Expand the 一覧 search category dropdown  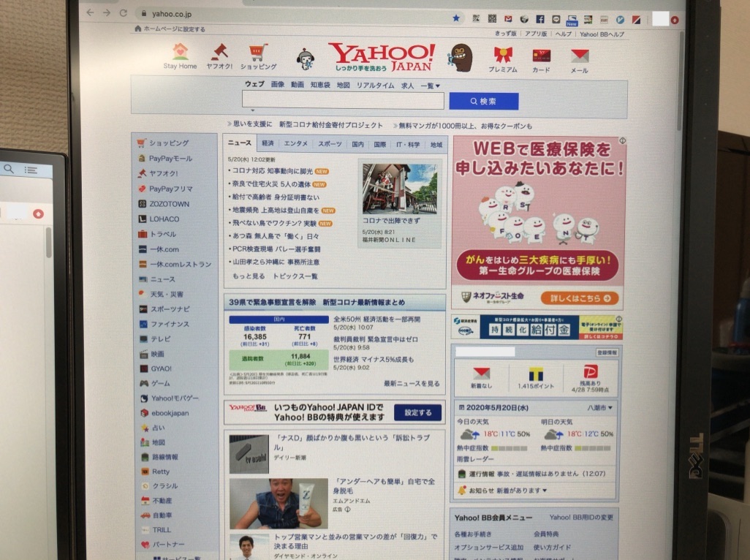(430, 86)
